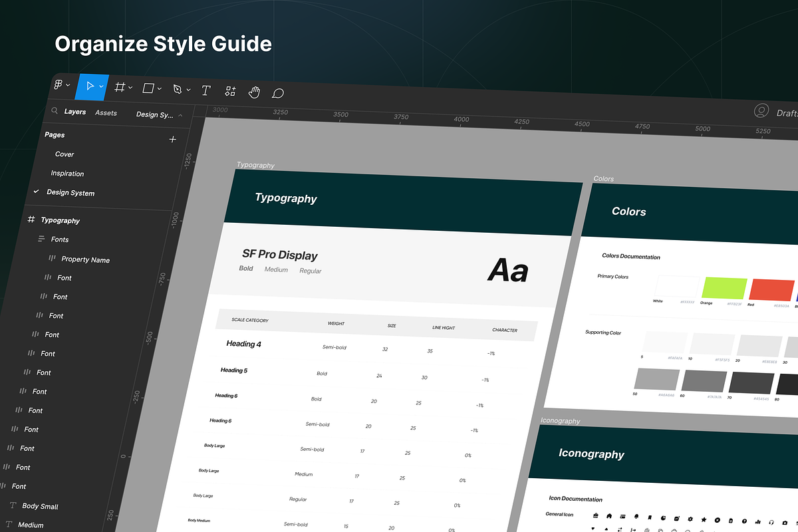
Task: Click the LINE HIGHT column header
Action: [x=444, y=327]
